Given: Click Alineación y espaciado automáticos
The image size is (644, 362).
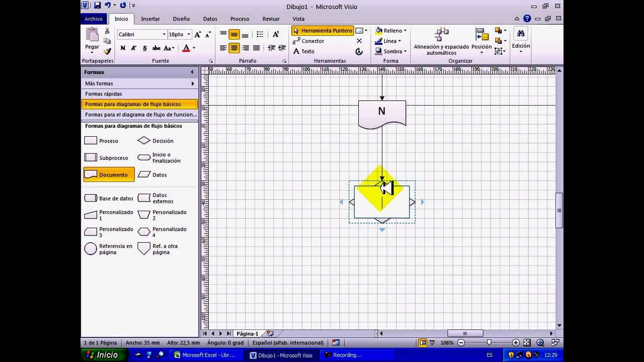Looking at the screenshot, I should [441, 42].
